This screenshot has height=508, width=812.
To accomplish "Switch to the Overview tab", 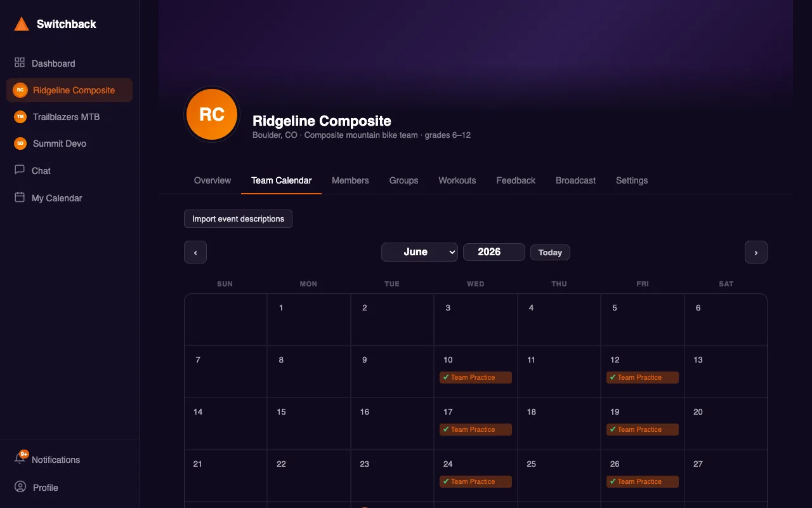I will (x=213, y=180).
